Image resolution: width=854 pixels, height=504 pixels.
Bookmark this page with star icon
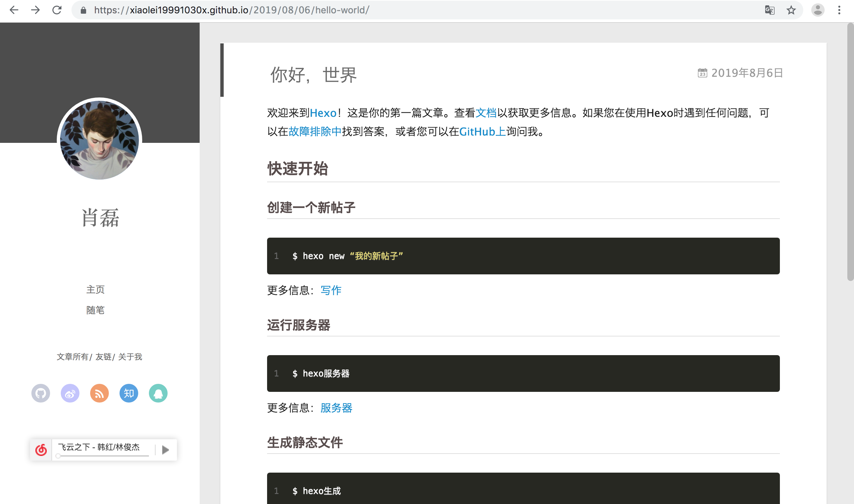point(791,10)
